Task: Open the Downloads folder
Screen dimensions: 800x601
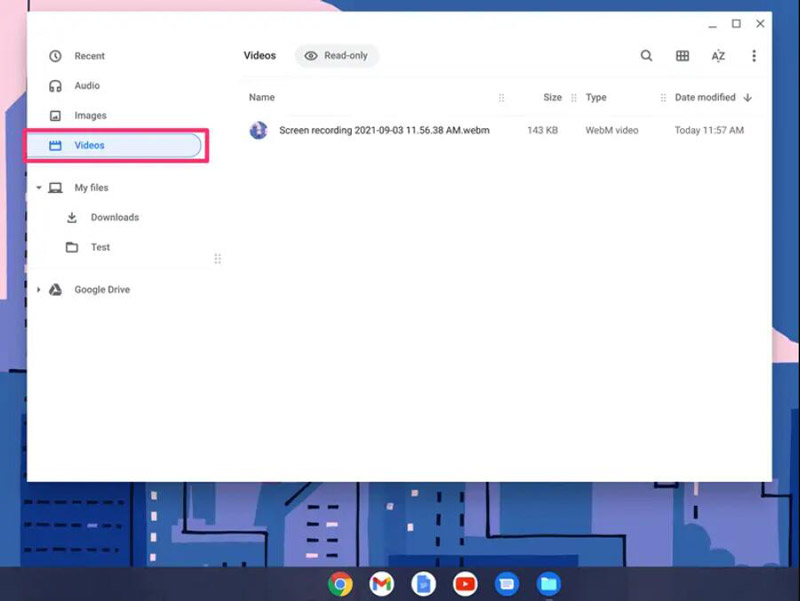Action: (x=114, y=217)
